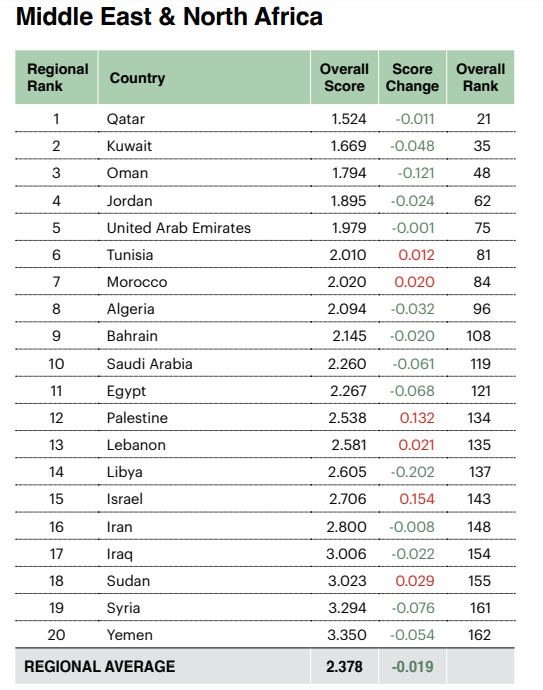Select Tunisia's red score change 0.012
The height and width of the screenshot is (690, 543).
pos(416,255)
